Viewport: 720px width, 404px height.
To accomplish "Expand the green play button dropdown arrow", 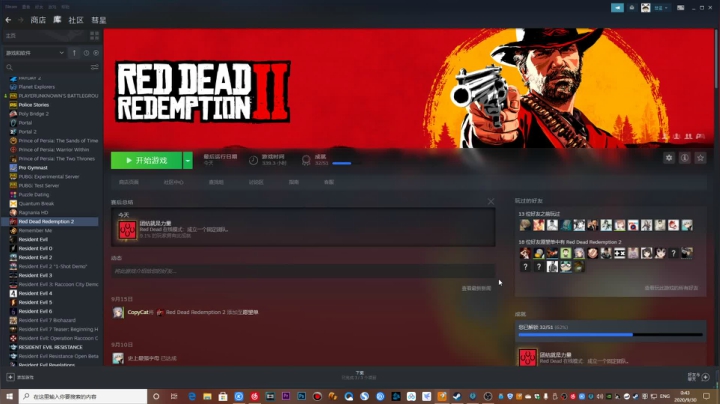I will point(188,160).
